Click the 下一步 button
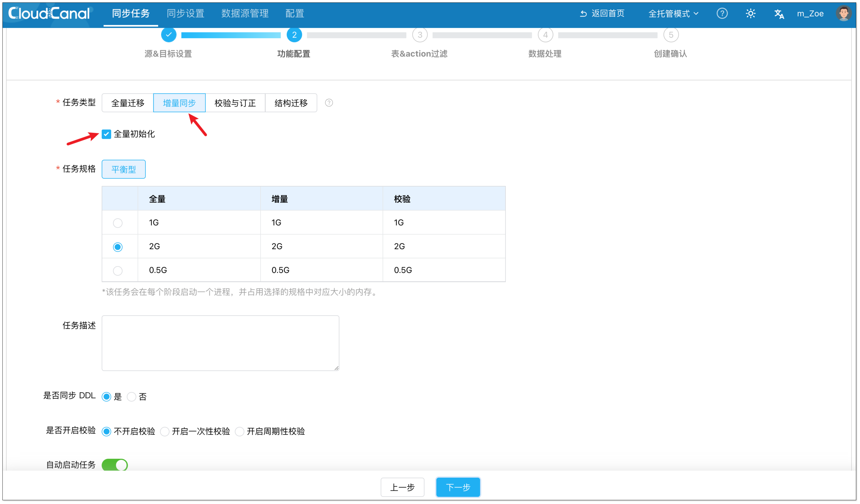The width and height of the screenshot is (860, 504). [458, 487]
